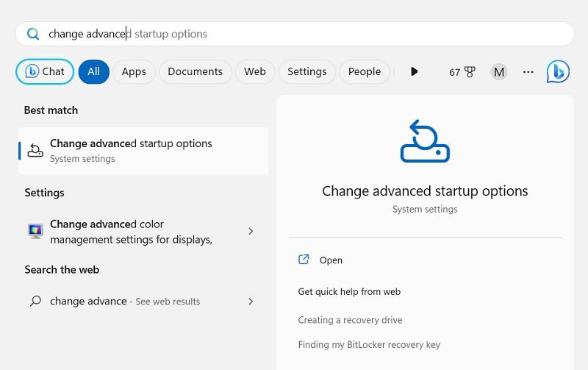
Task: Click the search magnifier icon in the search box
Action: [x=33, y=34]
